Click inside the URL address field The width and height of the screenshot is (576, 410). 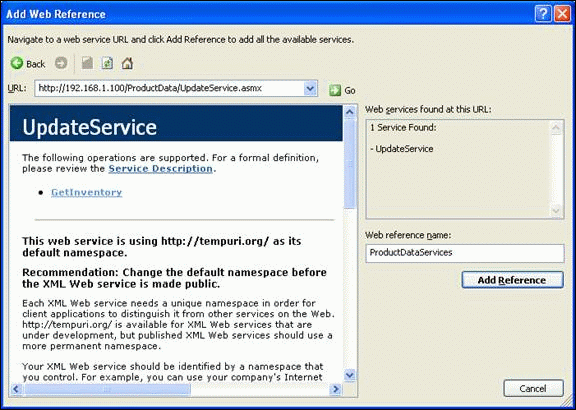coord(170,89)
